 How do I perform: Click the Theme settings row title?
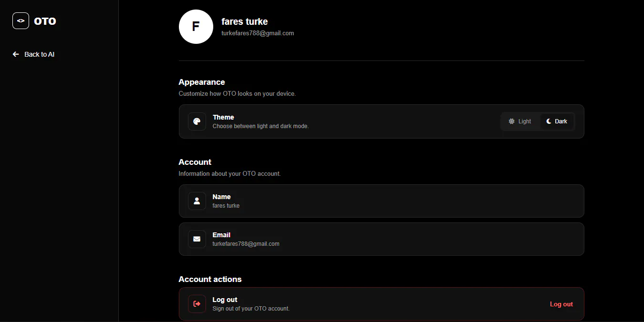click(223, 117)
